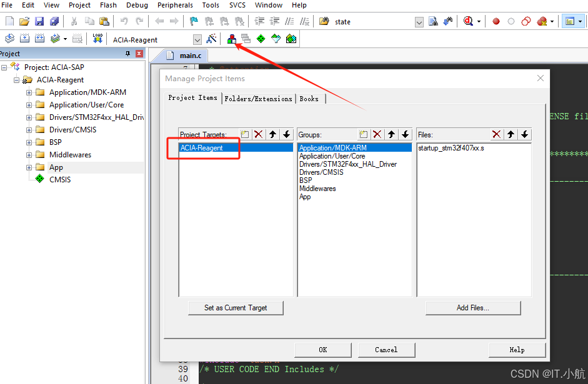Image resolution: width=588 pixels, height=384 pixels.
Task: Rebuild all target files via toolbar icon
Action: (x=40, y=39)
